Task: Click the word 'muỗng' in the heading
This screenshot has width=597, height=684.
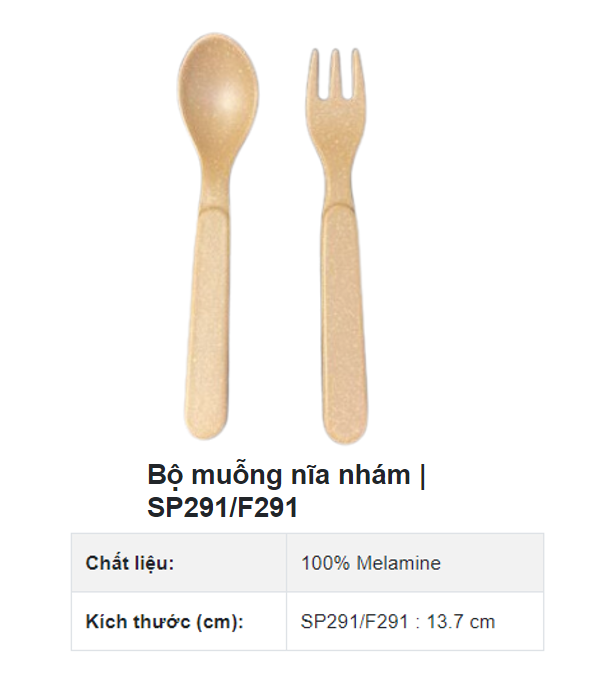Action: pyautogui.click(x=237, y=475)
